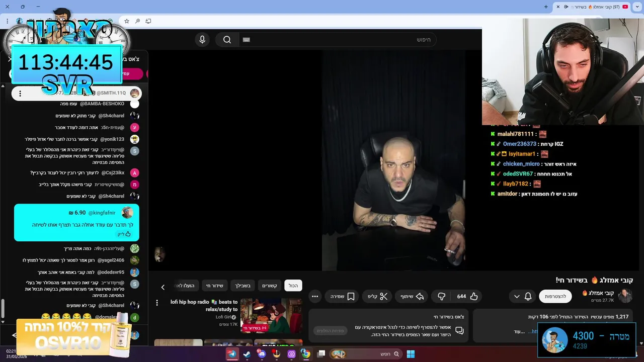
Task: Like the kingfafnir 6.90 super chat message
Action: [x=124, y=234]
